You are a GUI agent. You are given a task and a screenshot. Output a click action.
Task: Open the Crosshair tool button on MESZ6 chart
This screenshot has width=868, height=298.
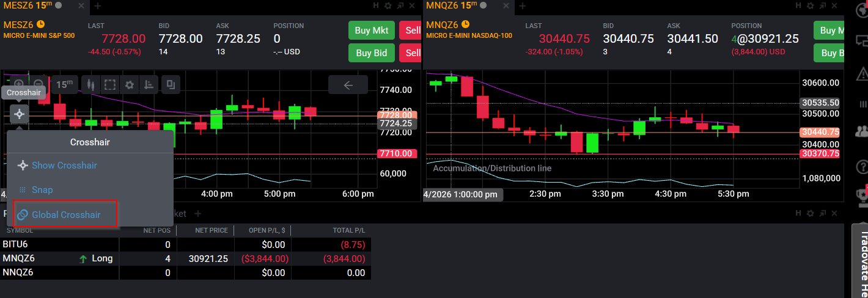20,114
